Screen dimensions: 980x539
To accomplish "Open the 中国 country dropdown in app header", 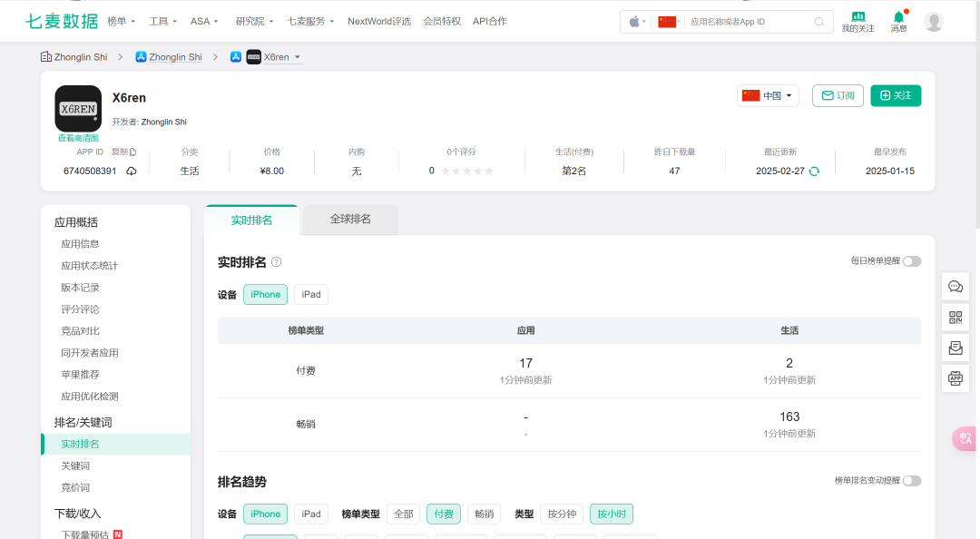I will tap(768, 95).
